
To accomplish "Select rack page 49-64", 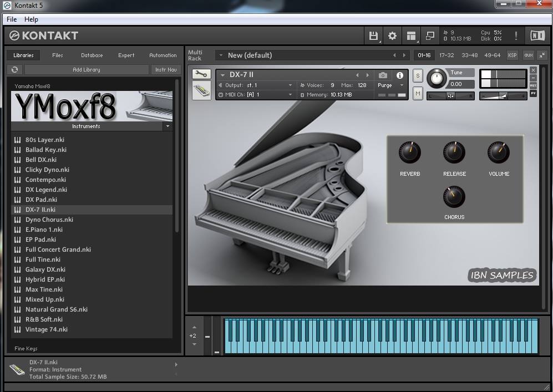I will 493,55.
